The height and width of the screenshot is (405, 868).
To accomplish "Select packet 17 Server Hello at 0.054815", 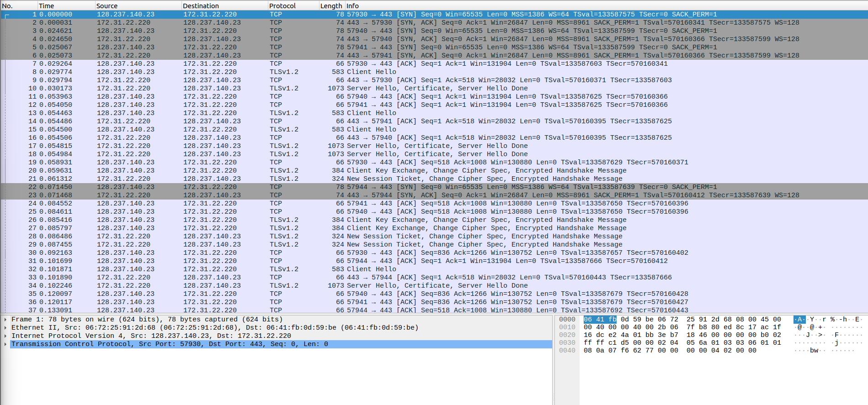I will [x=434, y=146].
